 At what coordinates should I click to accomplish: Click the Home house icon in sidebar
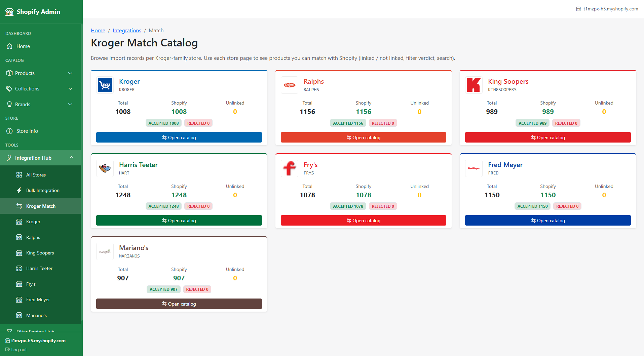9,46
